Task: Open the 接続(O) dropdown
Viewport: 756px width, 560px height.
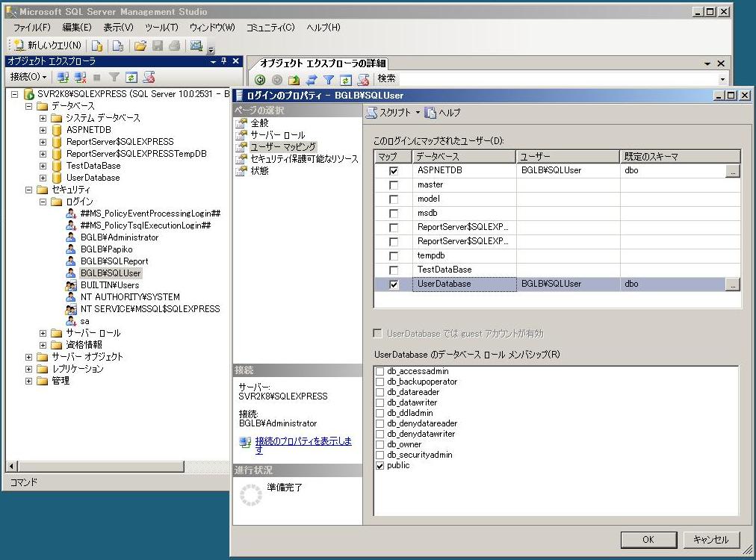Action: pos(28,77)
